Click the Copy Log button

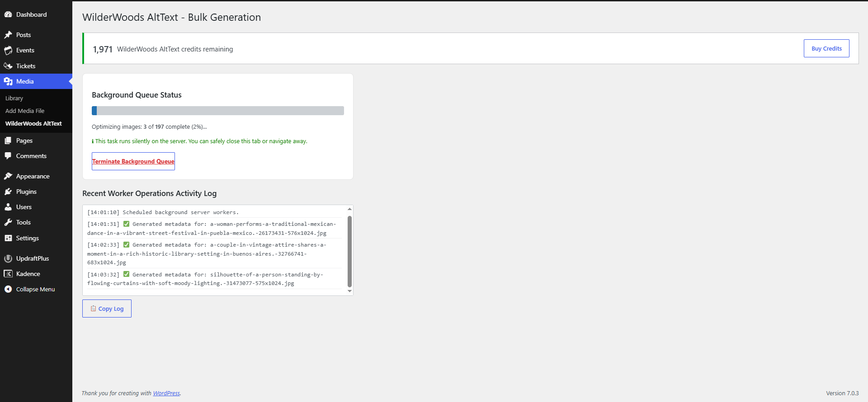click(107, 309)
